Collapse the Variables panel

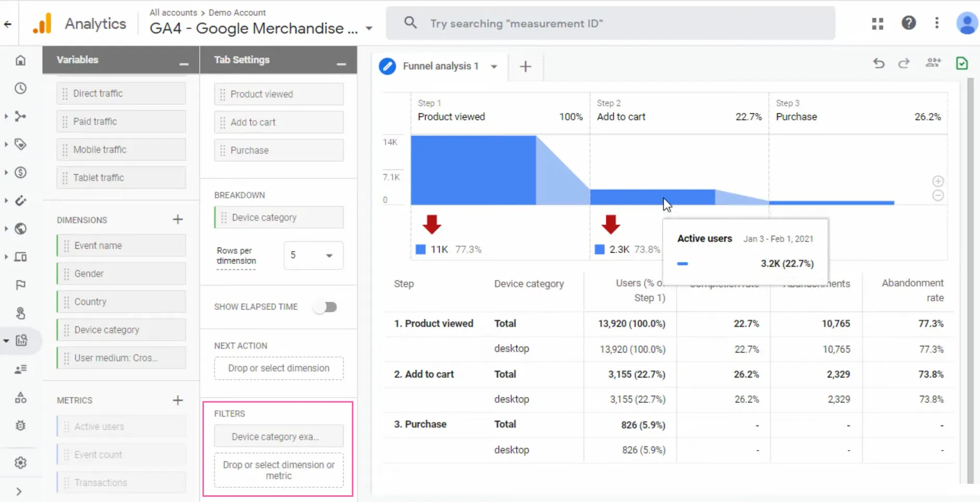point(184,63)
